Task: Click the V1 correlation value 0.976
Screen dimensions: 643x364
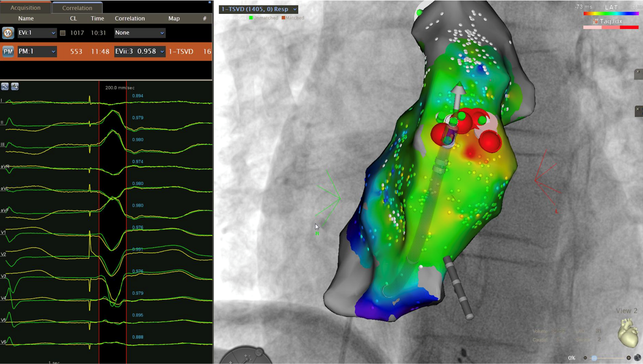Action: 137,228
